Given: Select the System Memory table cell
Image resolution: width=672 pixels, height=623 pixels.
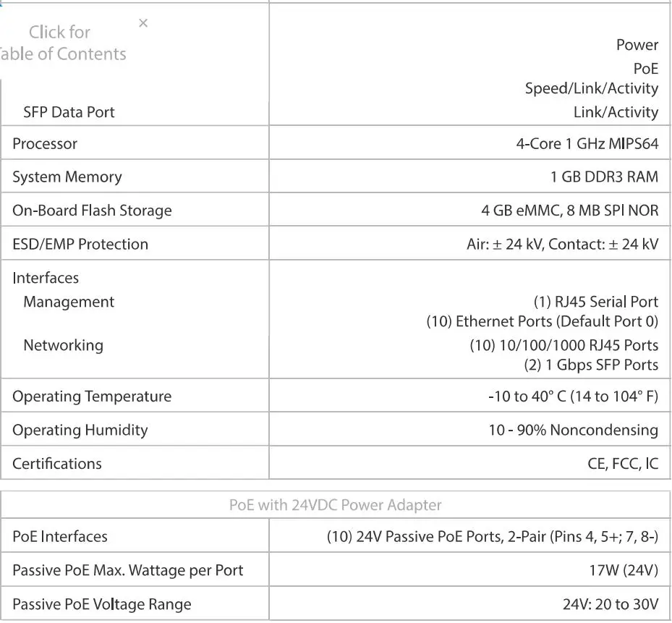Looking at the screenshot, I should (67, 177).
